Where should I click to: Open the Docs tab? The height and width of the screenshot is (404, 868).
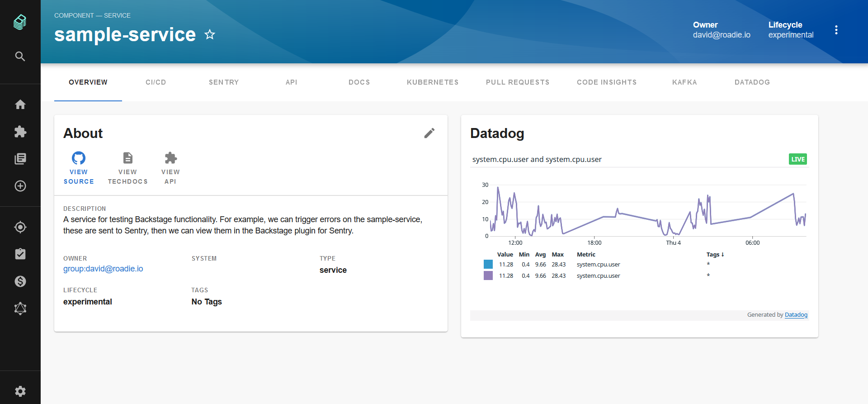pyautogui.click(x=359, y=82)
